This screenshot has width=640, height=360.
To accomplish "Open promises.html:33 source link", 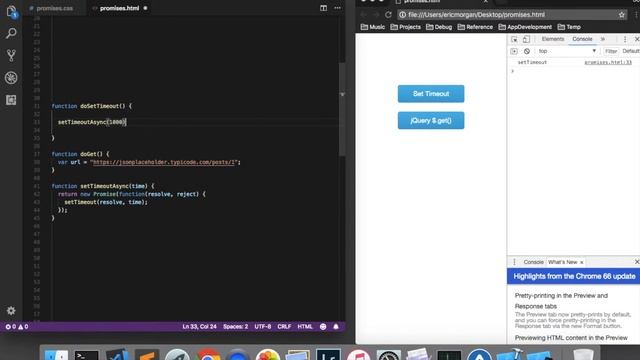I will click(x=608, y=62).
